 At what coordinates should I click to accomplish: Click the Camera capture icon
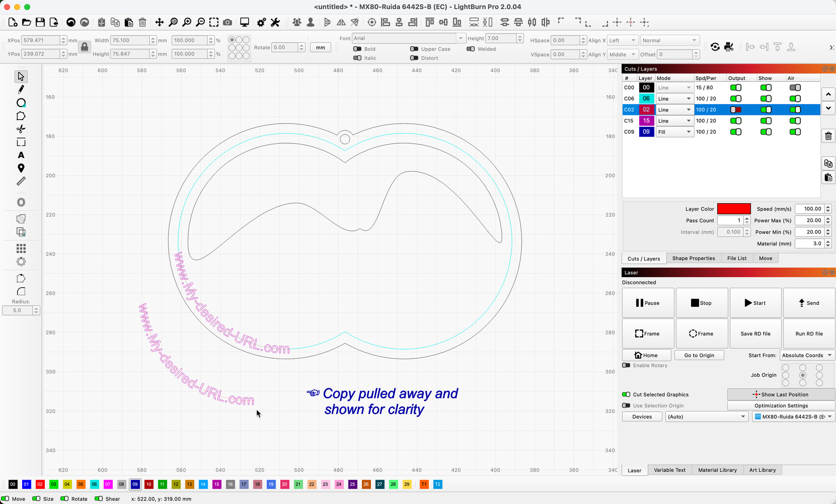pyautogui.click(x=227, y=22)
